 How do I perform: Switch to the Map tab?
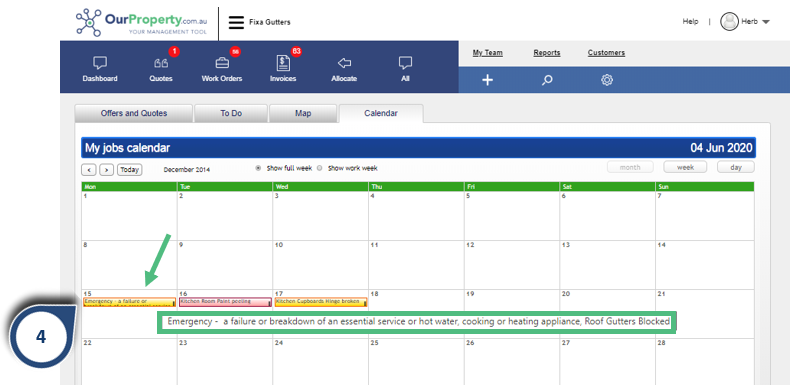point(303,113)
